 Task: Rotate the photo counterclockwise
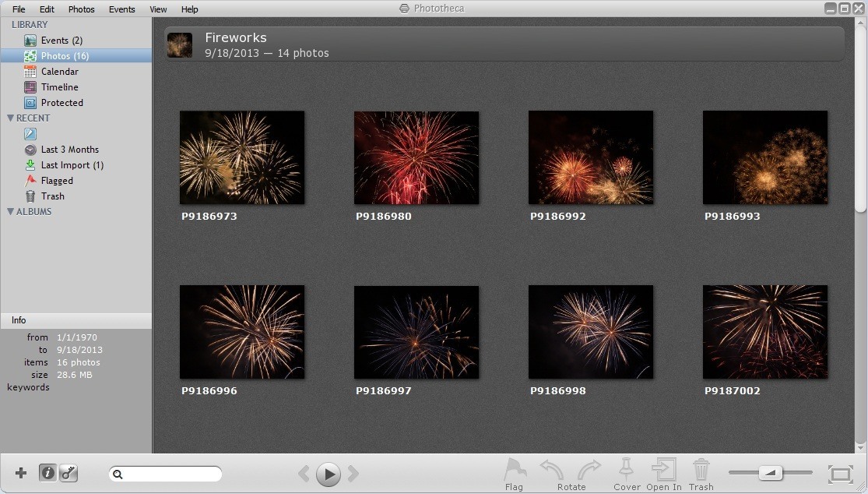point(550,471)
